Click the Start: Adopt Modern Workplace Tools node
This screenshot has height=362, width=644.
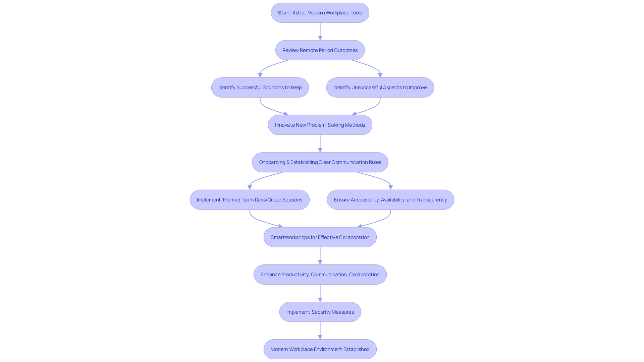tap(320, 12)
